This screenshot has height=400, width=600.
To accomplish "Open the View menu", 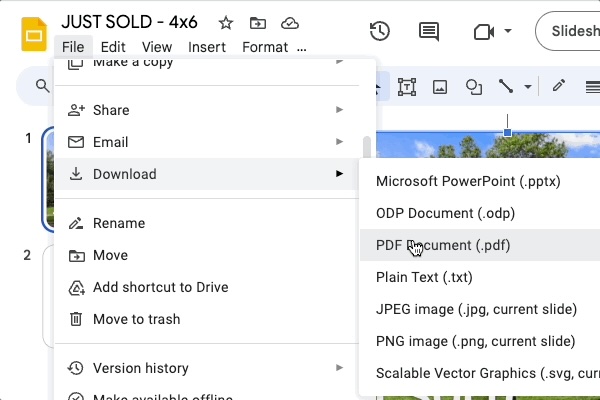I will click(x=157, y=47).
